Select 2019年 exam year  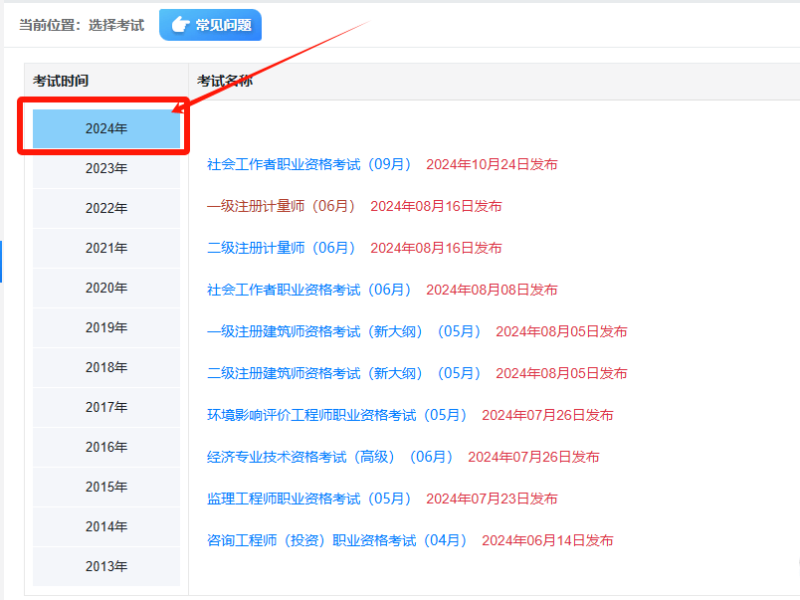point(104,327)
